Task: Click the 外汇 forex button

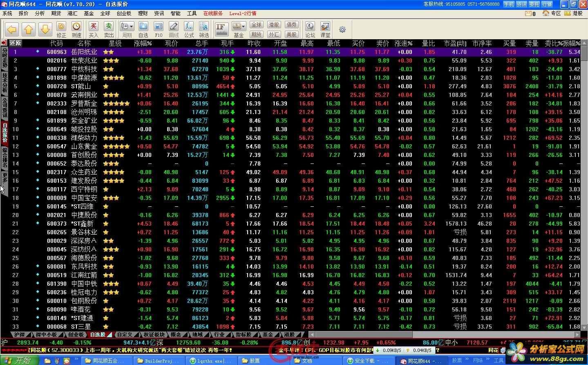Action: point(274,34)
